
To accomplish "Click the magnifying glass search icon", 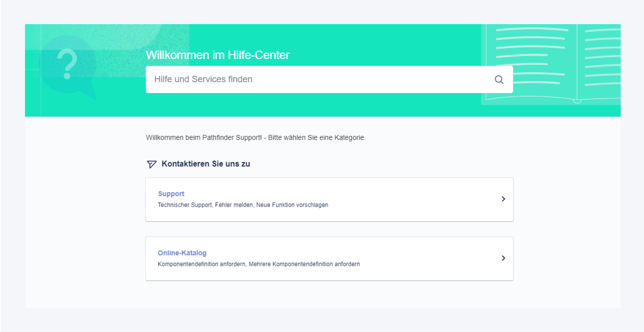I will (x=499, y=80).
